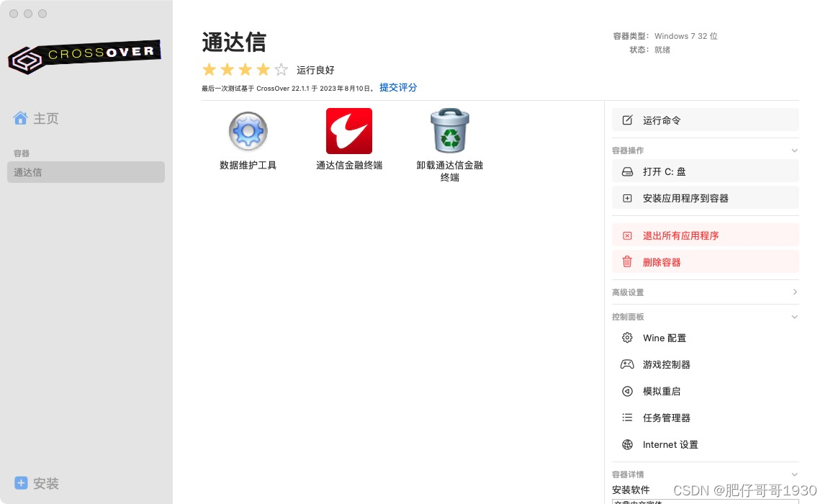Image resolution: width=828 pixels, height=504 pixels.
Task: Expand the 高级设置 section chevron
Action: [795, 292]
